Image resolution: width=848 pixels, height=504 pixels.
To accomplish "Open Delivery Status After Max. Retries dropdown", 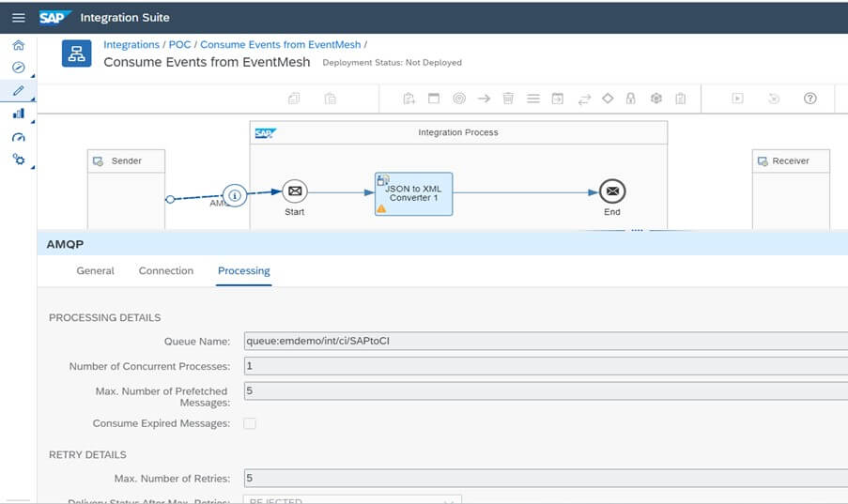I will 352,499.
